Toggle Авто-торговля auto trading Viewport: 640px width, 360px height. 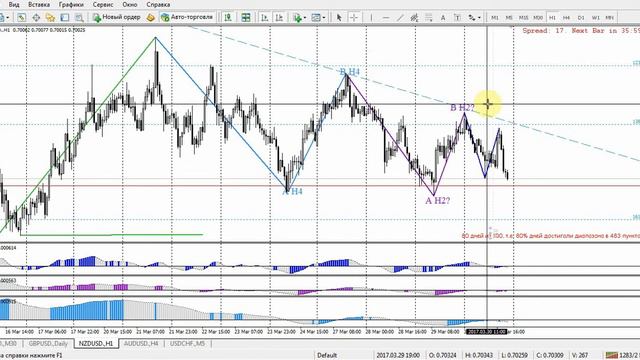click(187, 17)
